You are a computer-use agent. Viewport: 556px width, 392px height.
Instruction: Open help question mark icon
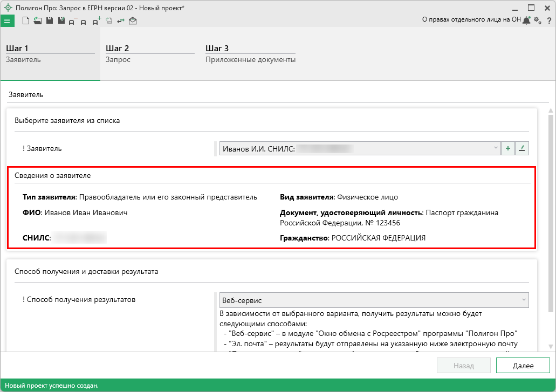(548, 20)
